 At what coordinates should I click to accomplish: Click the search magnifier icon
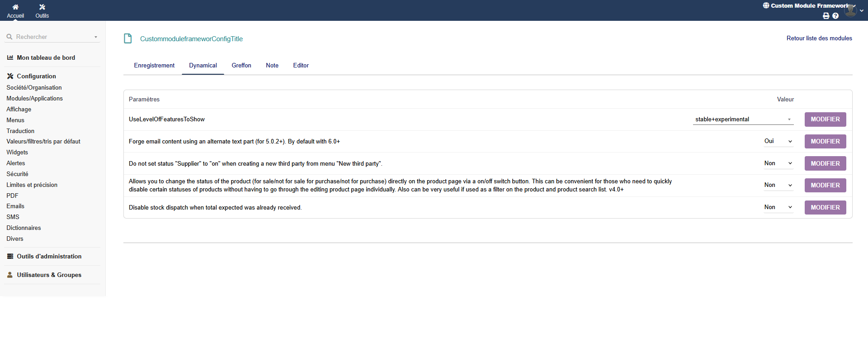tap(9, 37)
